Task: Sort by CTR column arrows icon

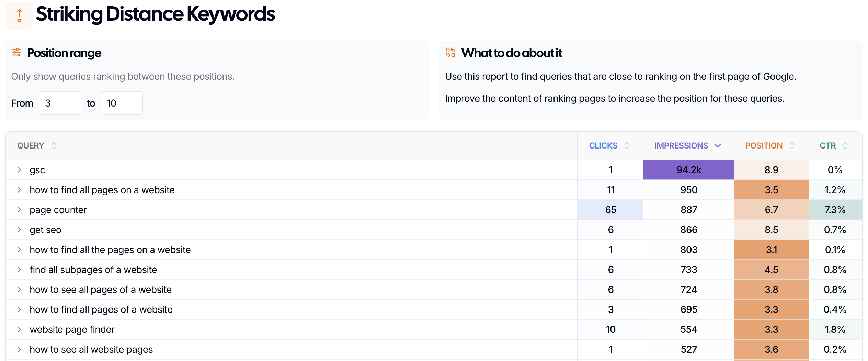Action: coord(845,146)
